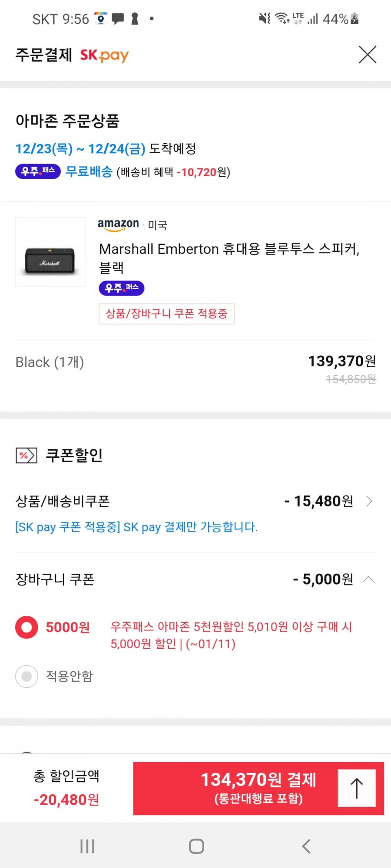Screen dimensions: 391x868
Task: Tap the amazon logo above product title
Action: [118, 224]
